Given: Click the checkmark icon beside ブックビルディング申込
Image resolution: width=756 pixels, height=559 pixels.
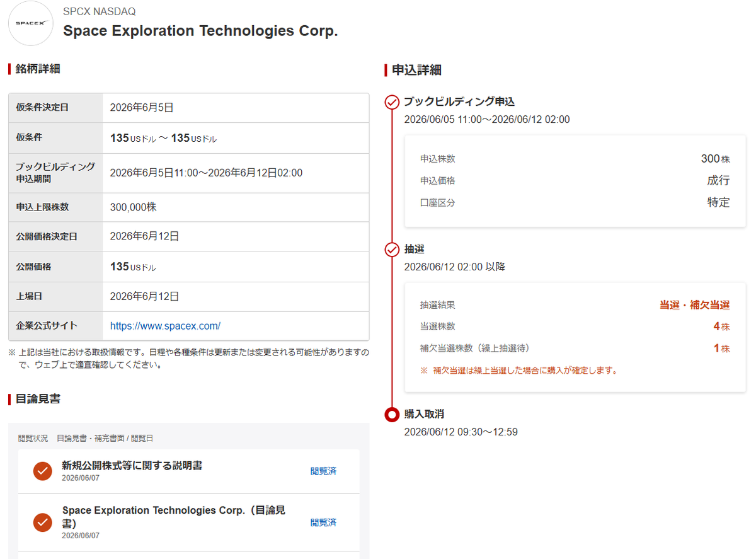Looking at the screenshot, I should coord(392,101).
